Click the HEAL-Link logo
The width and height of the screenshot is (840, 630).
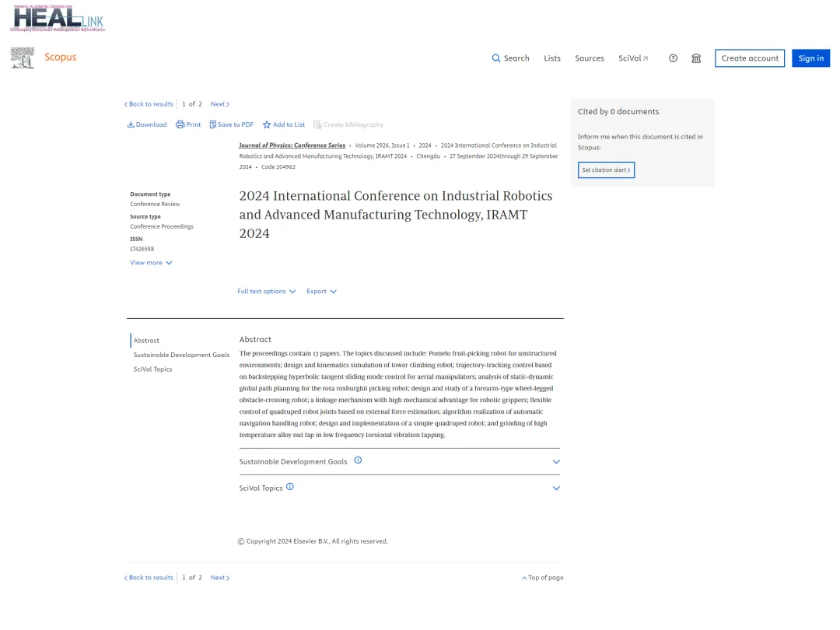coord(58,18)
